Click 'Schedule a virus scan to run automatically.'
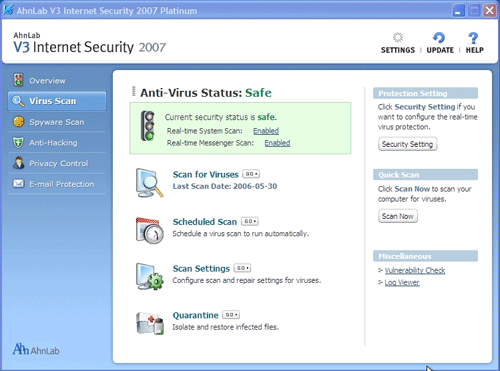The height and width of the screenshot is (371, 500). point(241,234)
